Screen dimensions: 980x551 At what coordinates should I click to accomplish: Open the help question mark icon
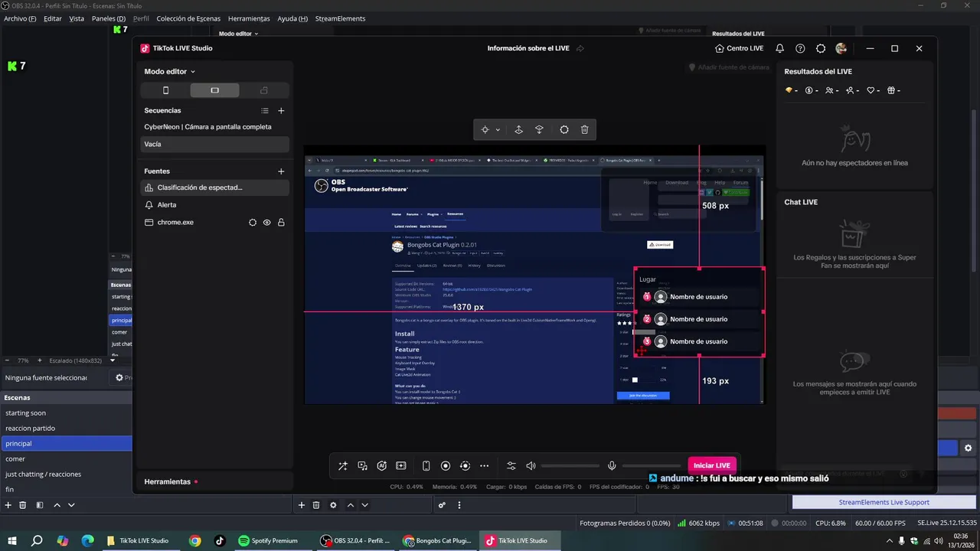[800, 48]
